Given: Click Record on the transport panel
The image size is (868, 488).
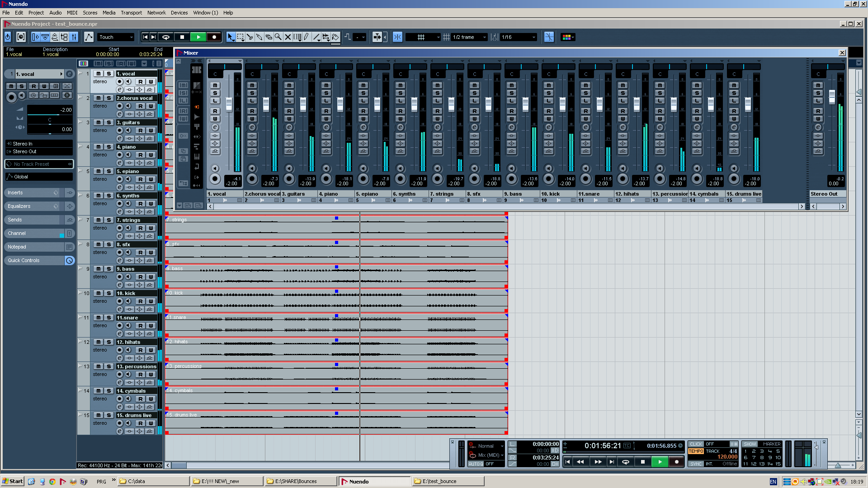Looking at the screenshot, I should pos(676,462).
